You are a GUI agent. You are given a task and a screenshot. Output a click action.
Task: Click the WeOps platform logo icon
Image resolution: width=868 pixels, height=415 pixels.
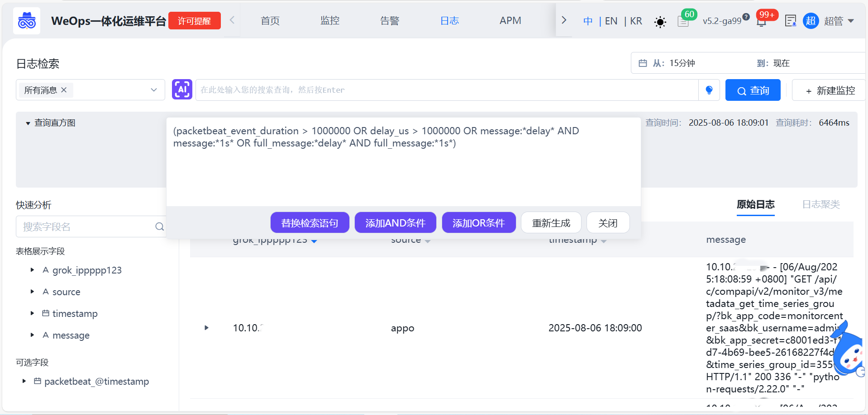click(26, 20)
